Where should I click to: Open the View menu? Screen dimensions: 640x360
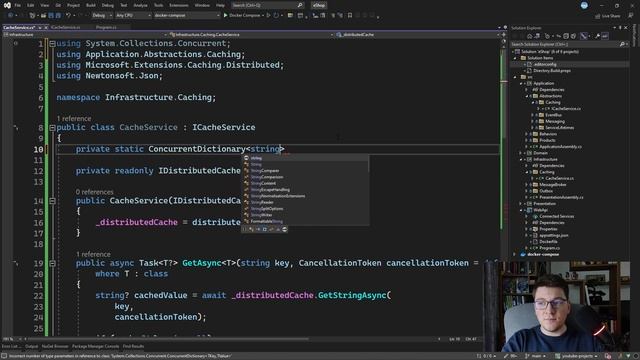(x=44, y=5)
